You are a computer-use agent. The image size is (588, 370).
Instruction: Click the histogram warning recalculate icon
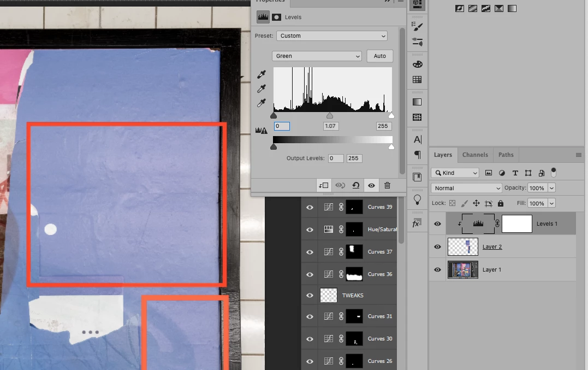pos(262,131)
